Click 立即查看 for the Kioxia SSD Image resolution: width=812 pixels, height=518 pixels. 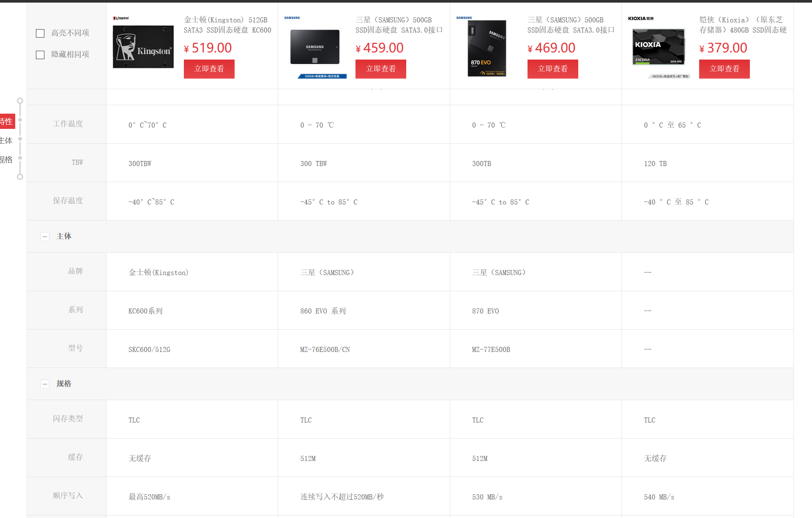pyautogui.click(x=724, y=69)
